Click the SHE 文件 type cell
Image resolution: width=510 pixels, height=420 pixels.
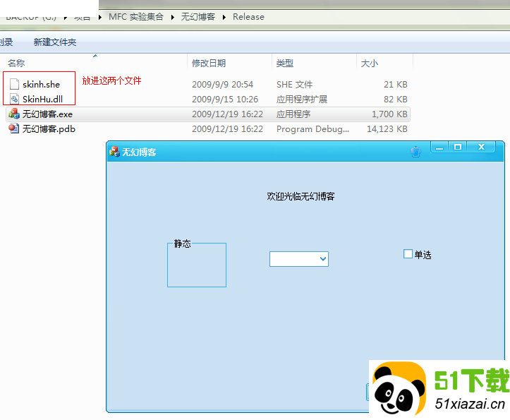tap(295, 84)
